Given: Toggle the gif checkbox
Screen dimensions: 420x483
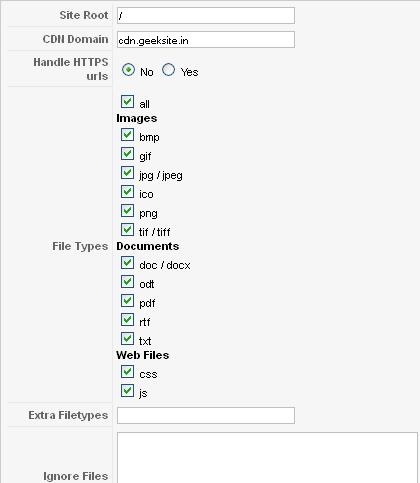Looking at the screenshot, I should pos(127,154).
